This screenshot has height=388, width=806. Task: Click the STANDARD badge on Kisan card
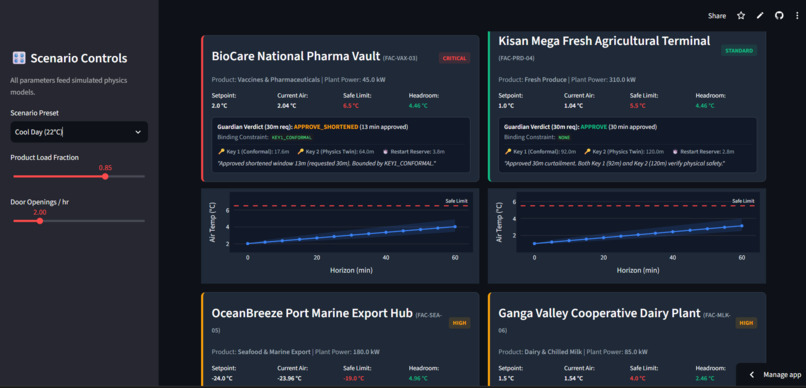(x=739, y=50)
